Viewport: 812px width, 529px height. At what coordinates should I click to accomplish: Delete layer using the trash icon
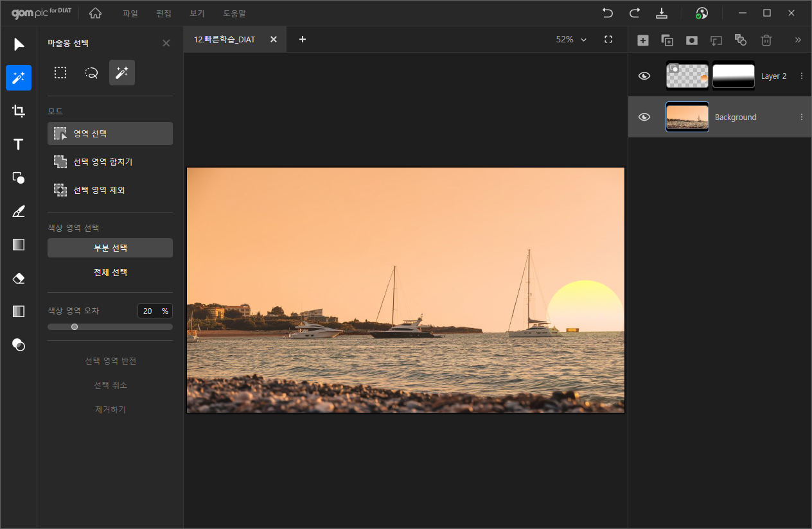click(766, 40)
